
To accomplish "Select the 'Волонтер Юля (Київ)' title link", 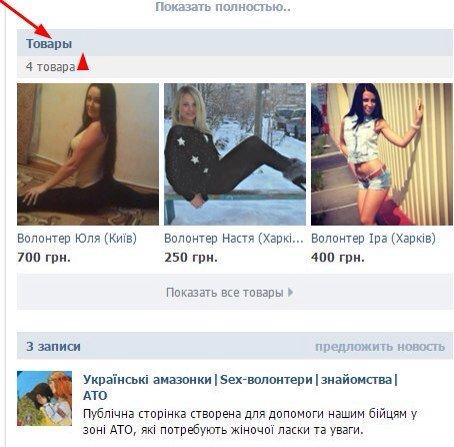I will [x=77, y=239].
